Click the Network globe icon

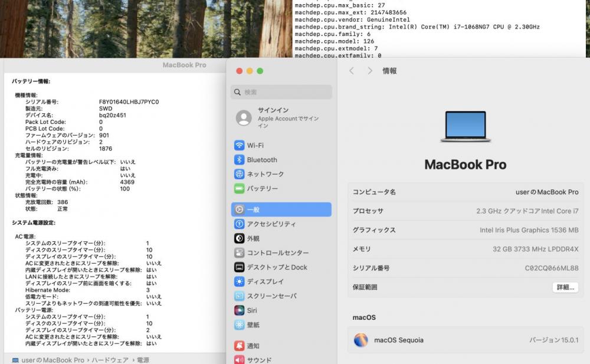coord(239,174)
